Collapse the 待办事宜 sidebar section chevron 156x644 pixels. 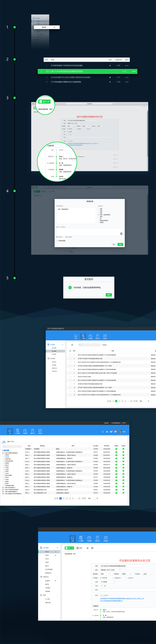(57, 548)
